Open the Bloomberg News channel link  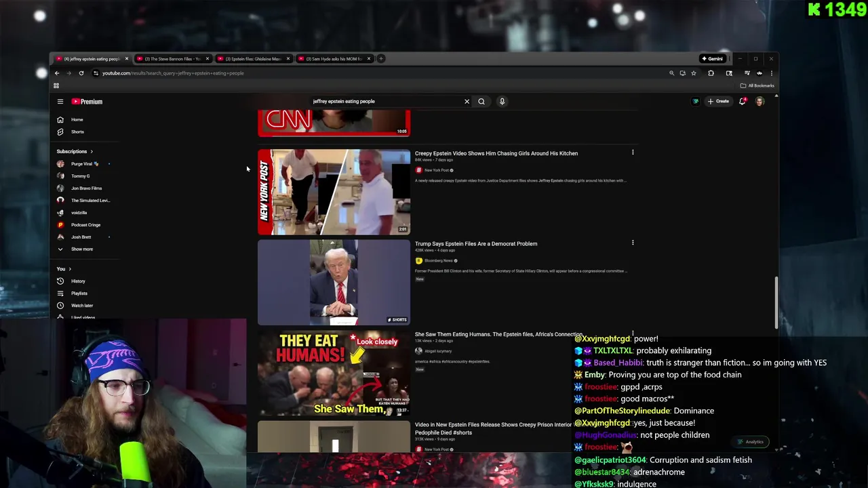439,260
